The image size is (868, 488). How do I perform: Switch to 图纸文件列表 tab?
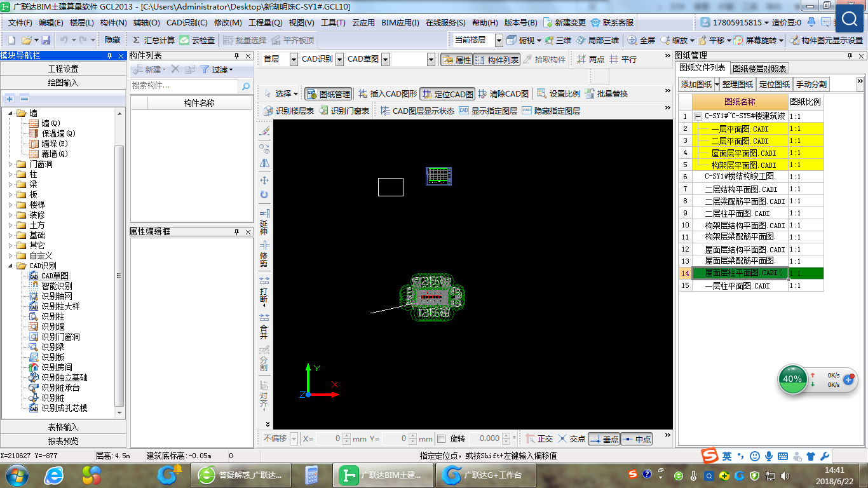coord(702,68)
